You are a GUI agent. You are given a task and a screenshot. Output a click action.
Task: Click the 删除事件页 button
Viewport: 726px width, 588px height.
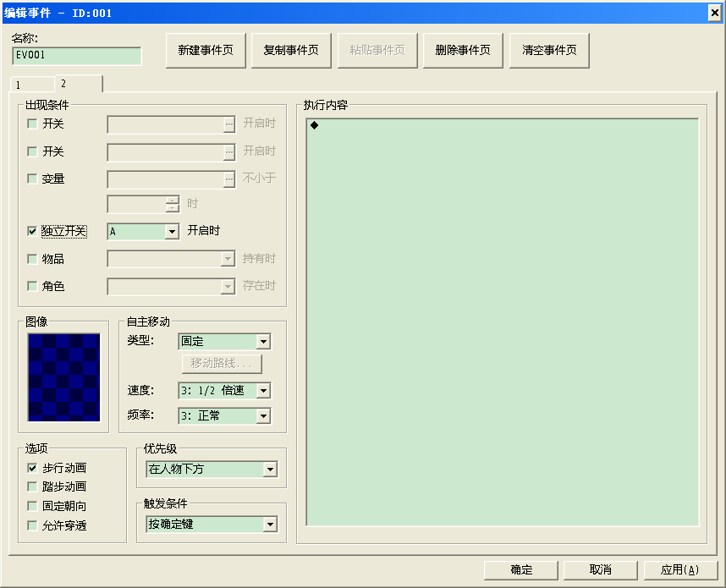pos(463,51)
